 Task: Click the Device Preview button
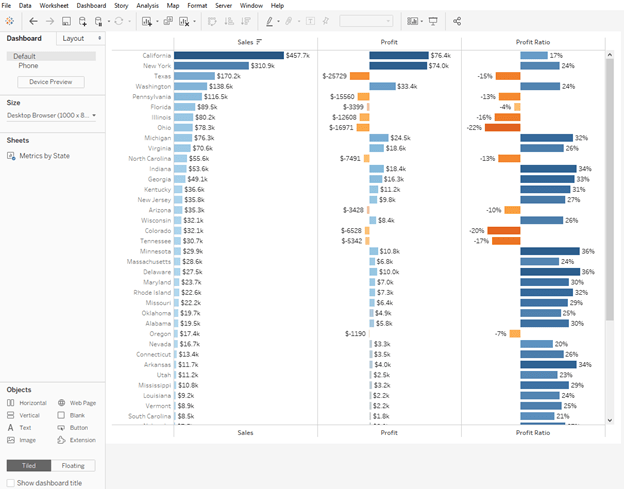click(x=50, y=82)
